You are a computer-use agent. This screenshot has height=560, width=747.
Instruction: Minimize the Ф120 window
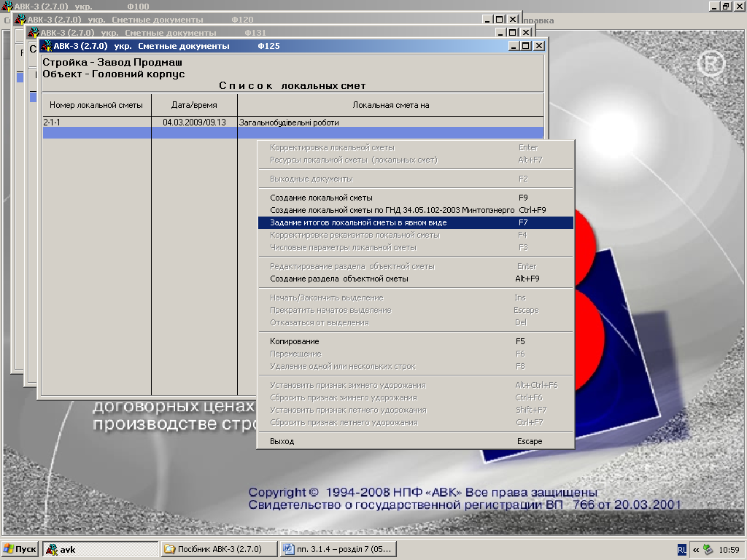[487, 20]
